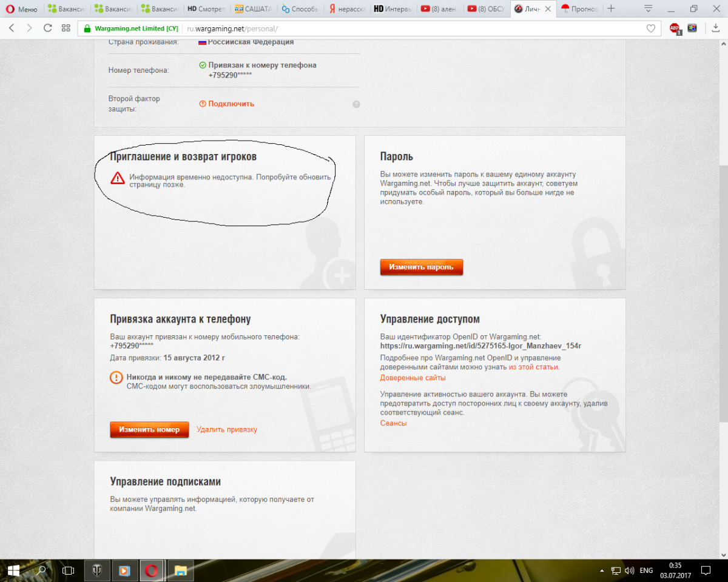Click Russian flag icon beside country
728x582 pixels.
(203, 42)
